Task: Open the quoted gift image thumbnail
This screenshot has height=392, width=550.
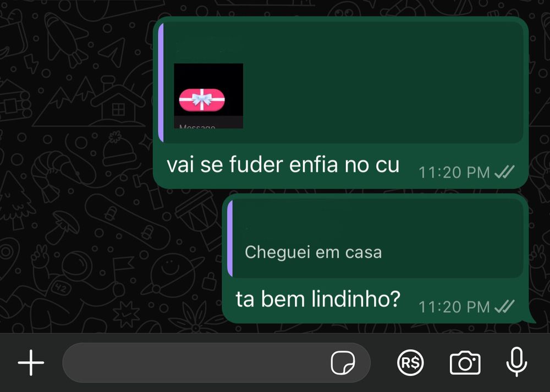Action: coord(208,96)
